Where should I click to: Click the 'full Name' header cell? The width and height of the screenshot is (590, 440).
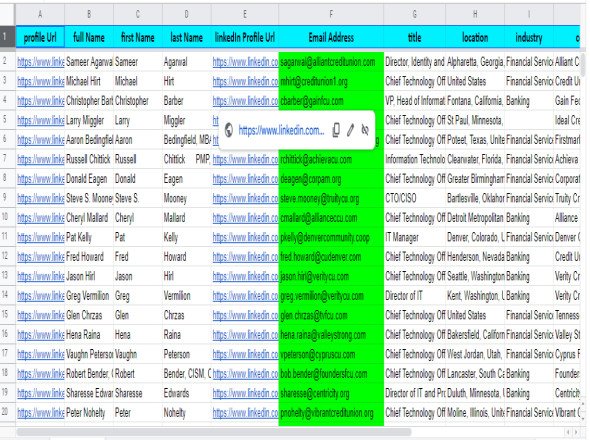click(89, 37)
